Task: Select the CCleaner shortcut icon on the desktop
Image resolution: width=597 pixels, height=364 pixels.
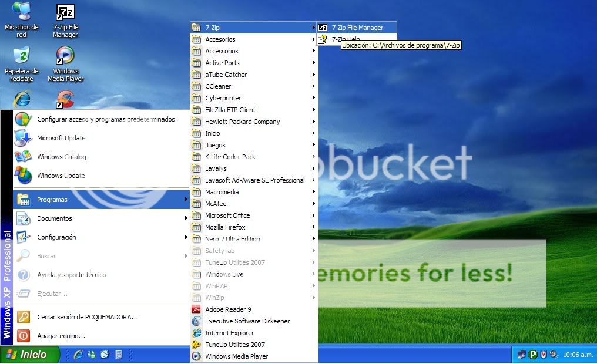Action: 65,99
